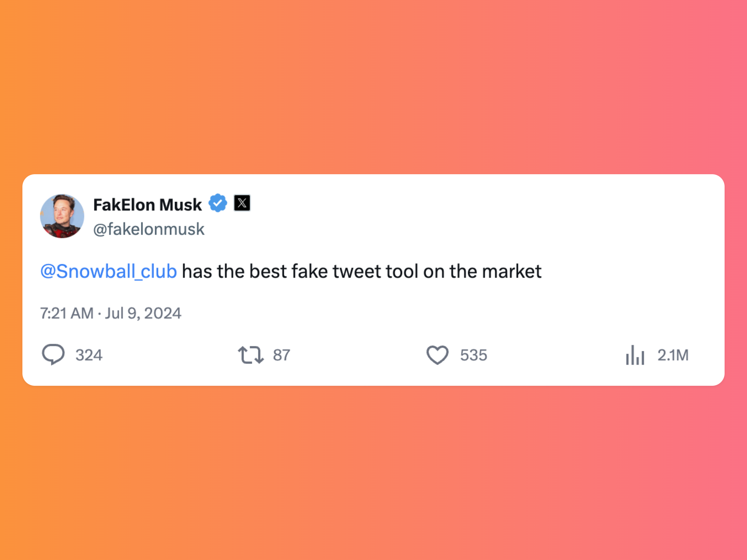This screenshot has width=747, height=560.
Task: Open the @Snowball_club mention link
Action: 108,271
